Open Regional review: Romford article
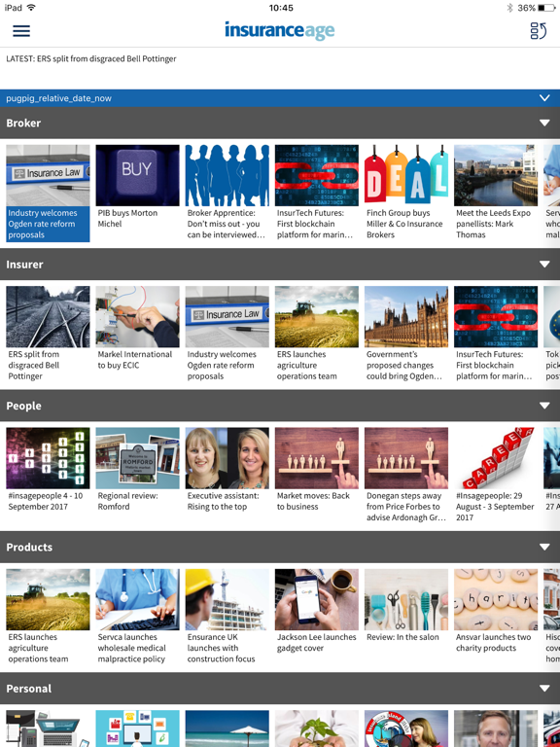This screenshot has width=560, height=747. (138, 476)
